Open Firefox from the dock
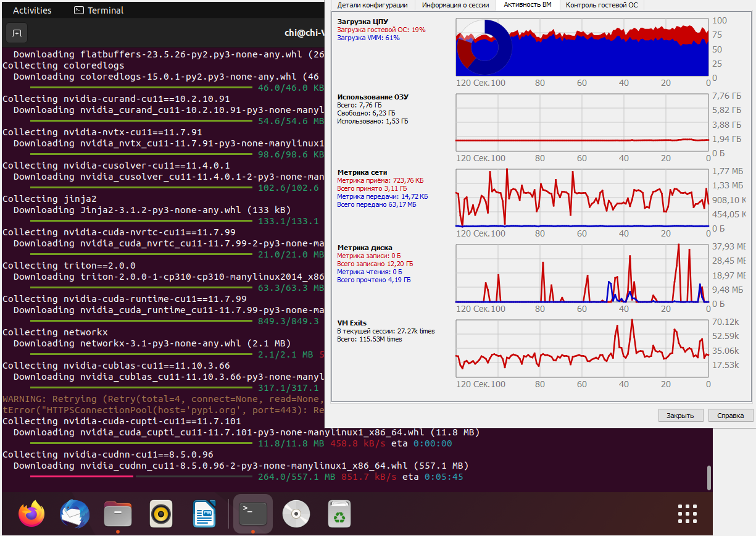The height and width of the screenshot is (536, 756). [31, 514]
